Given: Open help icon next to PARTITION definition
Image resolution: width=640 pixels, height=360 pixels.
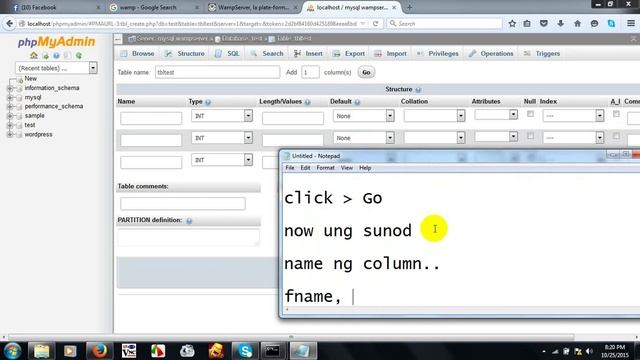Looking at the screenshot, I should [189, 221].
